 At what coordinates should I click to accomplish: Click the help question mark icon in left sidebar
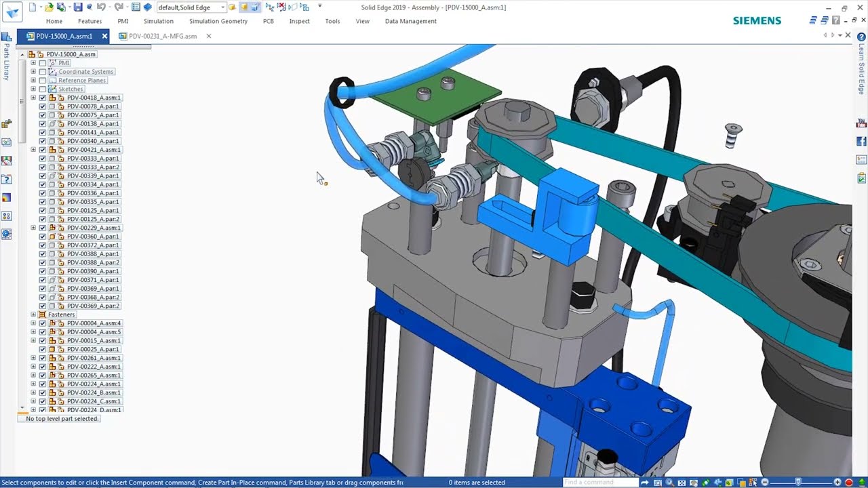7,180
